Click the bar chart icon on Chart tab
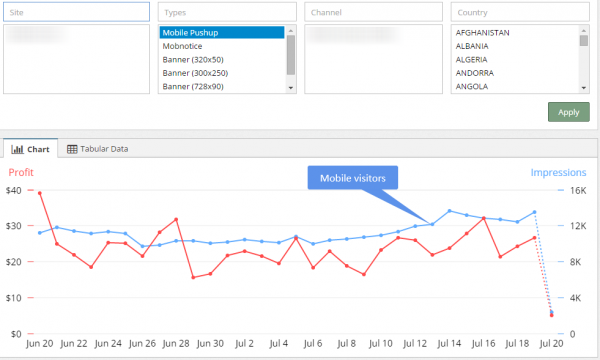 click(17, 149)
